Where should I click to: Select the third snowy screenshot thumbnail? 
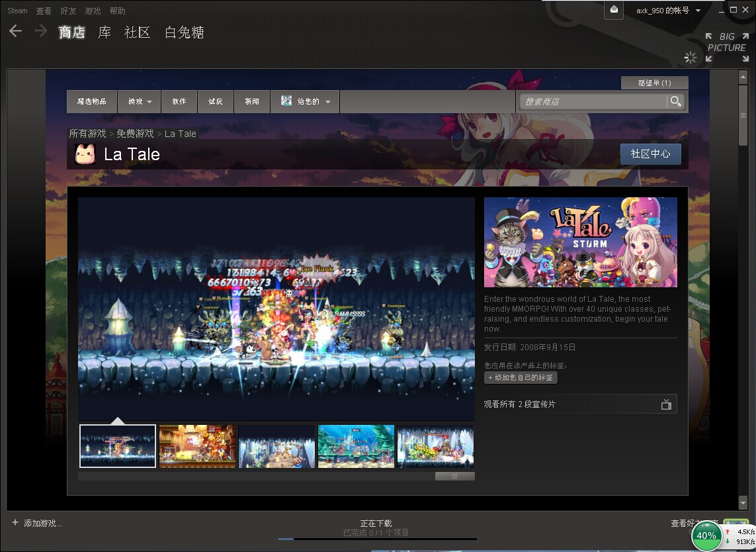tap(276, 446)
